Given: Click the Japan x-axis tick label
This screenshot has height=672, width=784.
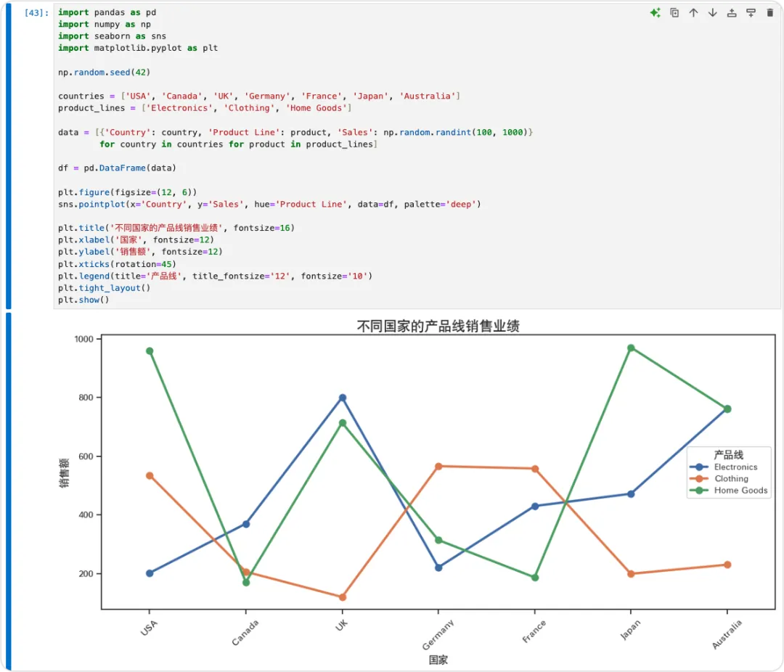Looking at the screenshot, I should point(630,629).
